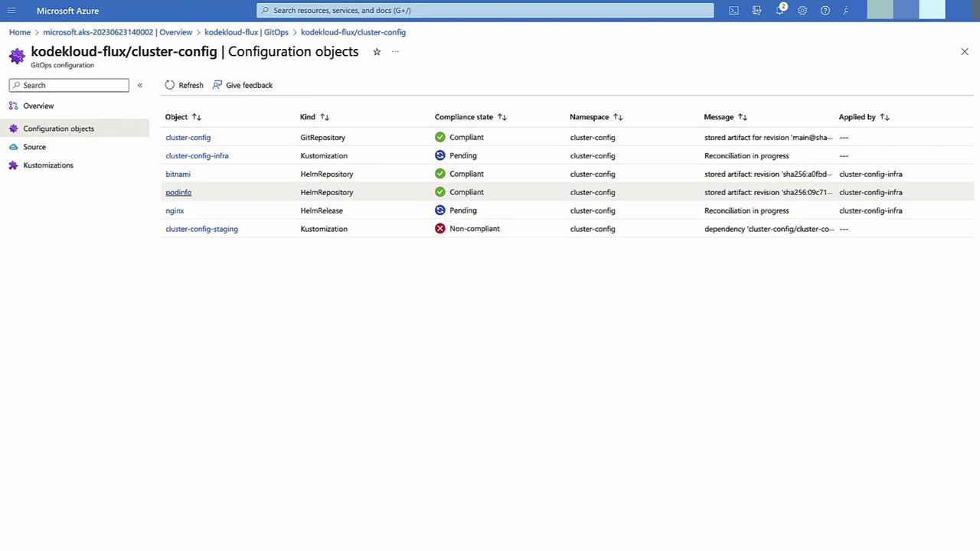Focus the sidebar Search box
This screenshot has width=980, height=551.
click(69, 85)
